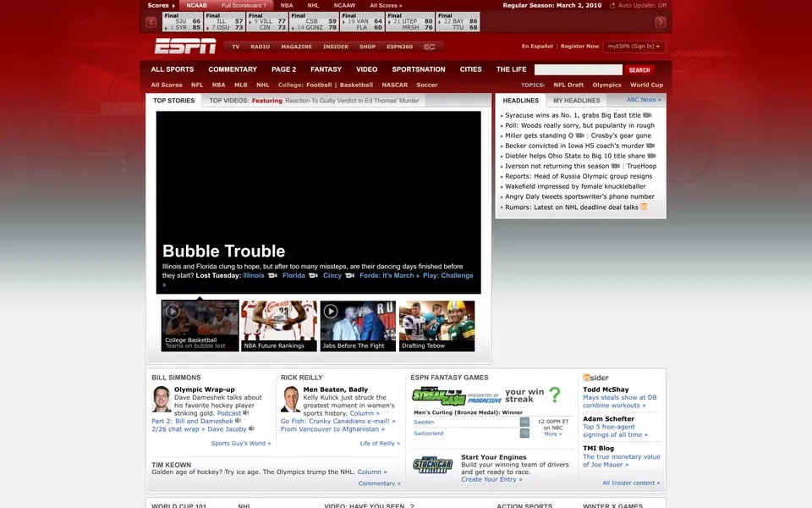Toggle Auto Update: Off
Viewport: 812px width, 508px height.
click(642, 5)
